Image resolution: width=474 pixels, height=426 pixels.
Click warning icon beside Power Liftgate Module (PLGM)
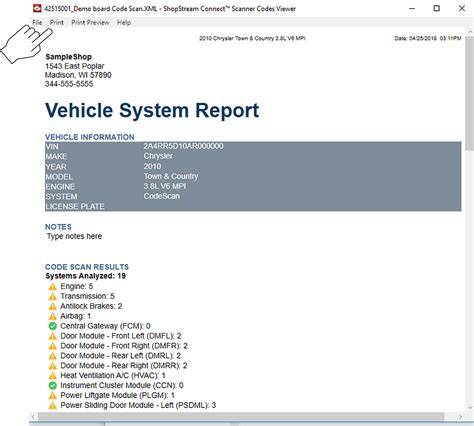tap(53, 395)
